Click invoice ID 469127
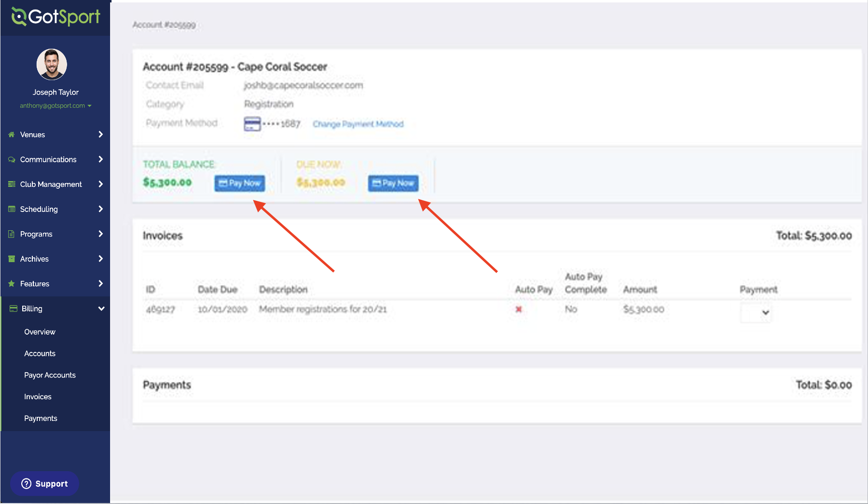Screen dimensions: 868x504 160,309
